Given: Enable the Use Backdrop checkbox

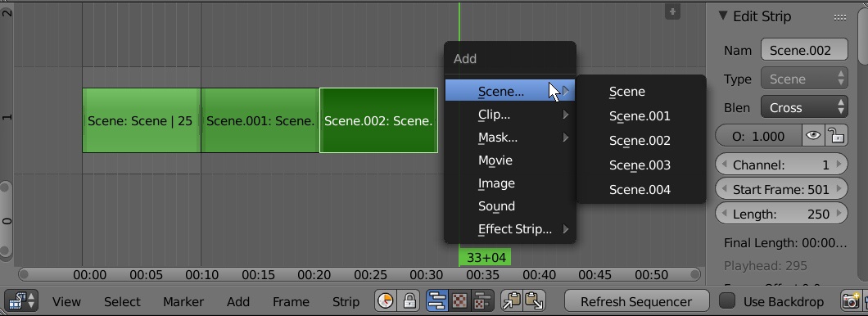Looking at the screenshot, I should point(727,301).
